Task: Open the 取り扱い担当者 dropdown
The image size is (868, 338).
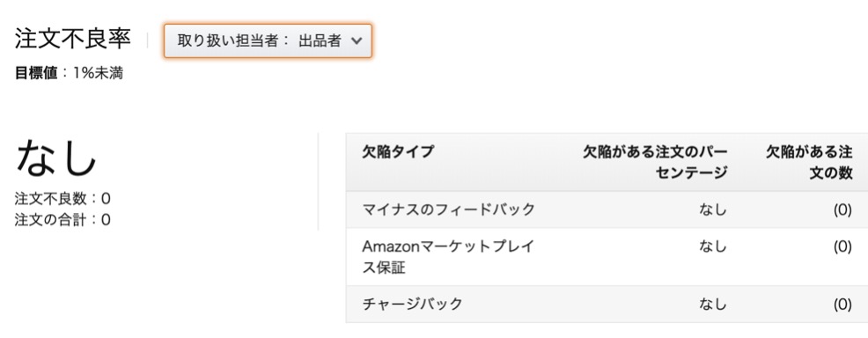Action: click(268, 41)
